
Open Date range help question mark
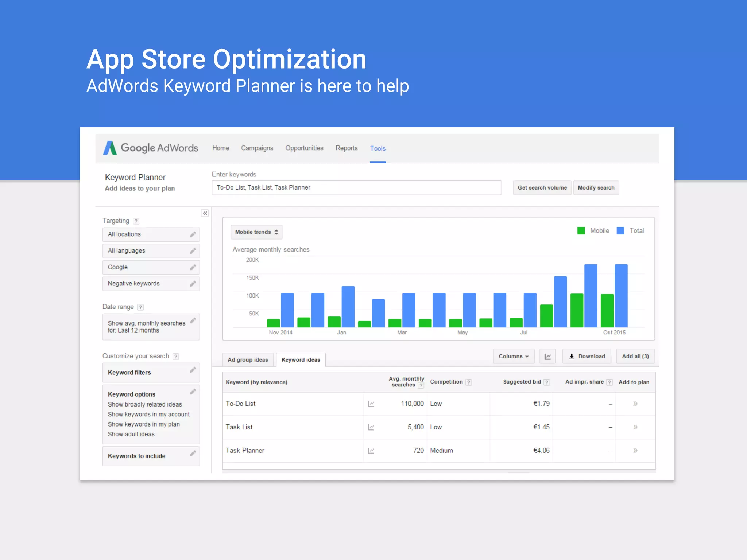click(140, 307)
